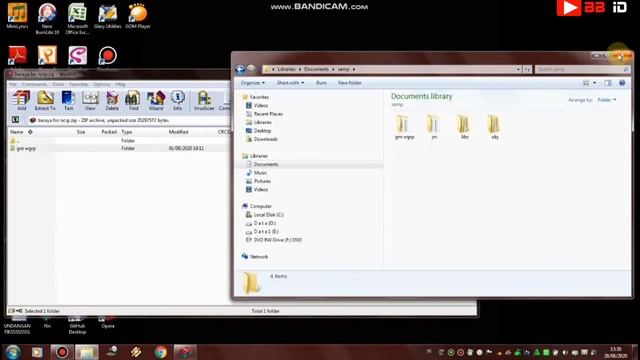Image resolution: width=640 pixels, height=360 pixels.
Task: Select the parent folder '..' row in WinRAR
Action: (119, 140)
